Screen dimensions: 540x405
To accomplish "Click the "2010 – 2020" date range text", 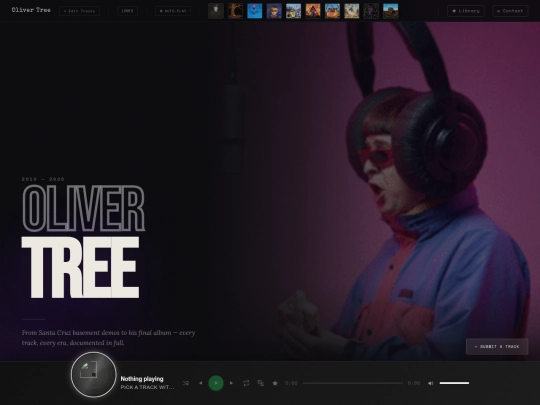I will click(43, 179).
